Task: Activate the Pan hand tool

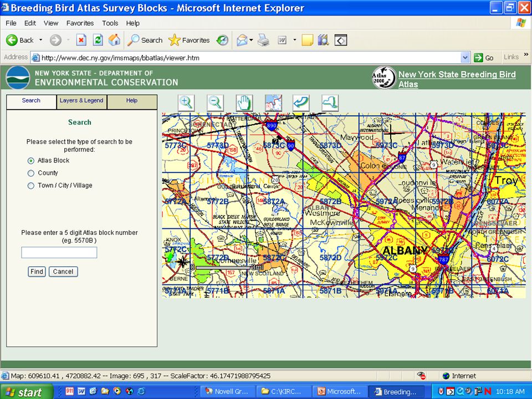Action: [x=244, y=103]
